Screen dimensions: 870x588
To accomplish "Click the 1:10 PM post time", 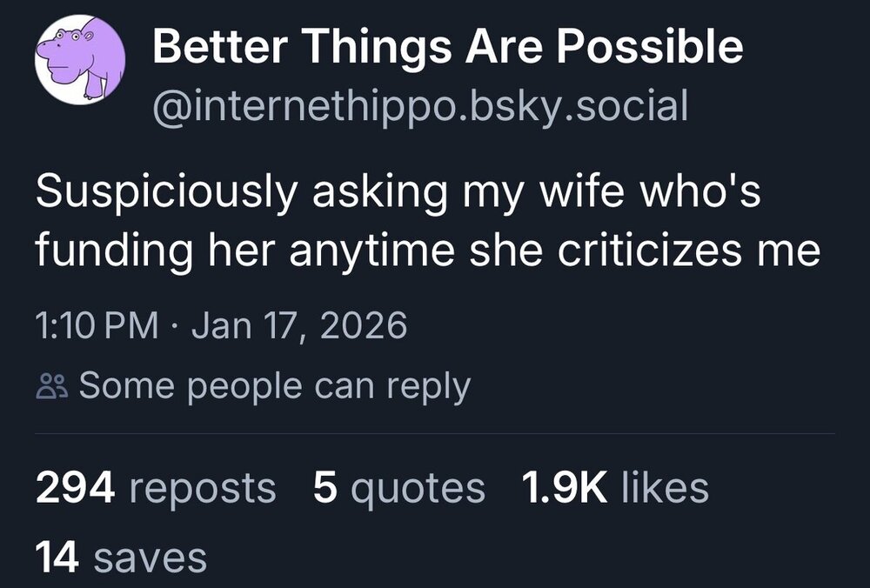I will 96,326.
